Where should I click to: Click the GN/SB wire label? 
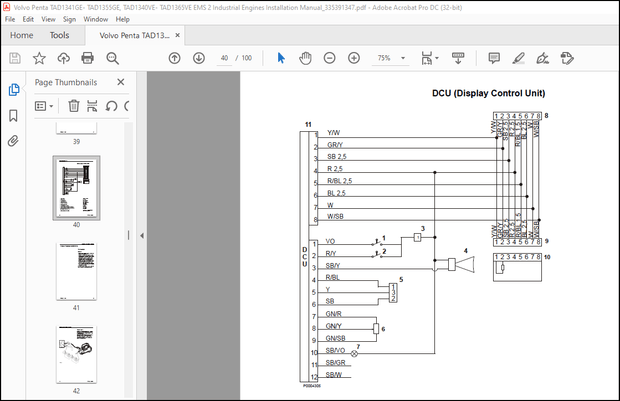[335, 338]
